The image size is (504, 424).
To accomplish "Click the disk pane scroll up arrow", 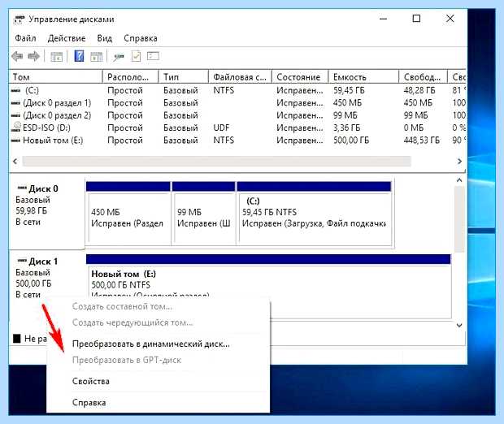I will [459, 180].
